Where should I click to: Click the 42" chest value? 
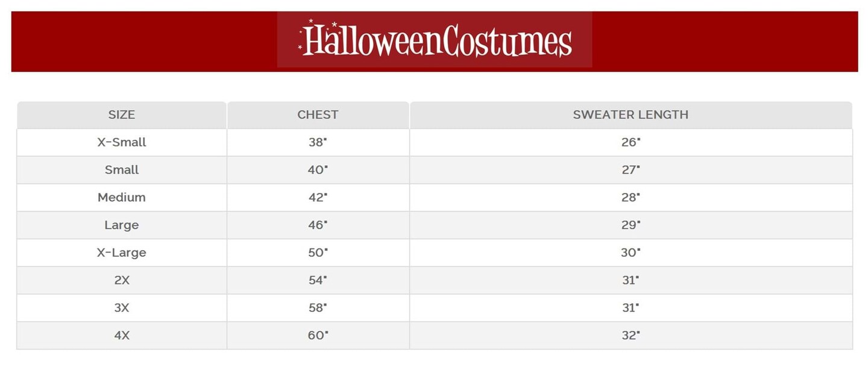pyautogui.click(x=318, y=197)
